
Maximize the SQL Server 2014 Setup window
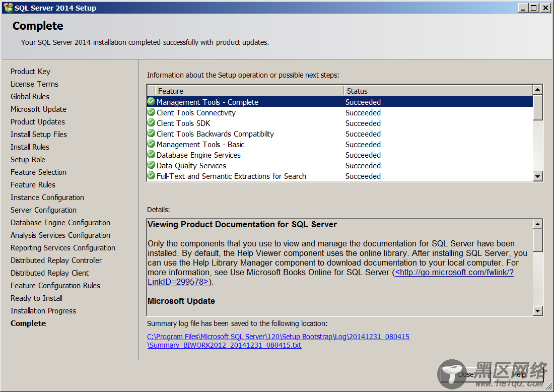[x=534, y=8]
